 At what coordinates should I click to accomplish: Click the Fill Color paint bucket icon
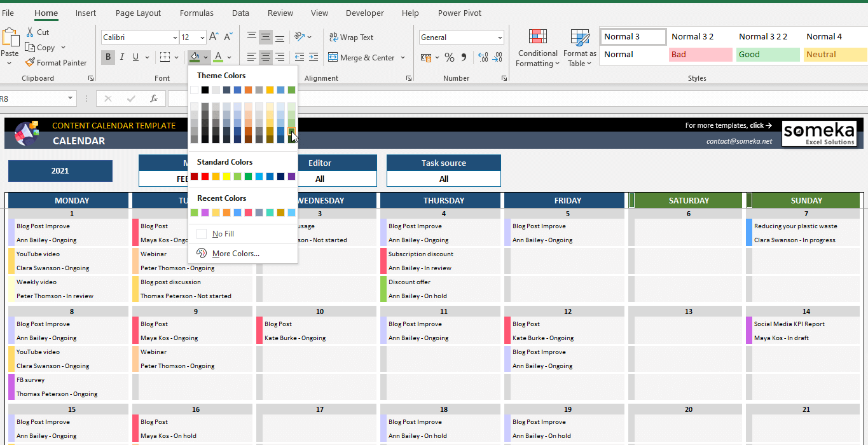point(195,57)
